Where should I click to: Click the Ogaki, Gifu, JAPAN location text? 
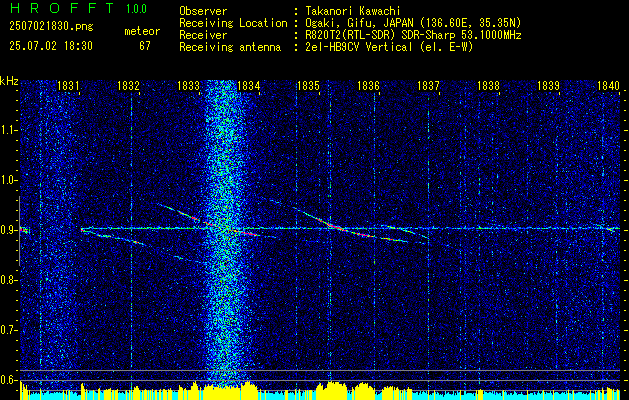click(x=413, y=23)
